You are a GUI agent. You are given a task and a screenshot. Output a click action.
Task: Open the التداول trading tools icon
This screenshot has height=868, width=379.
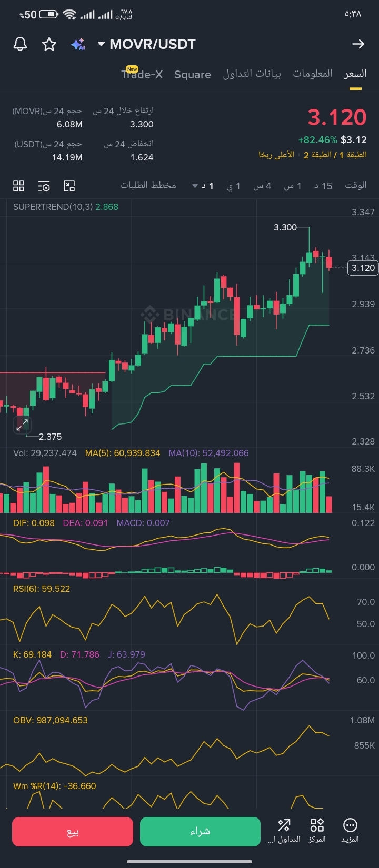[284, 831]
